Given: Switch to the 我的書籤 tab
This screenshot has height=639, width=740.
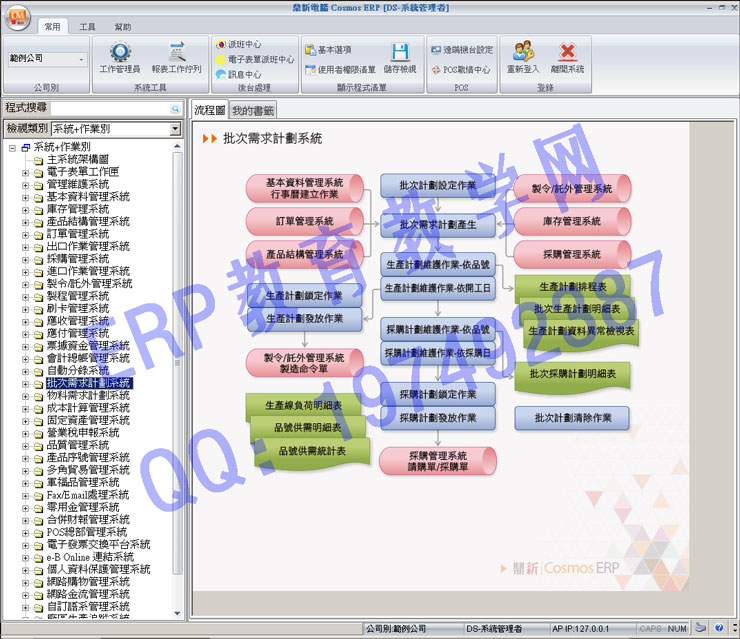Looking at the screenshot, I should tap(253, 111).
